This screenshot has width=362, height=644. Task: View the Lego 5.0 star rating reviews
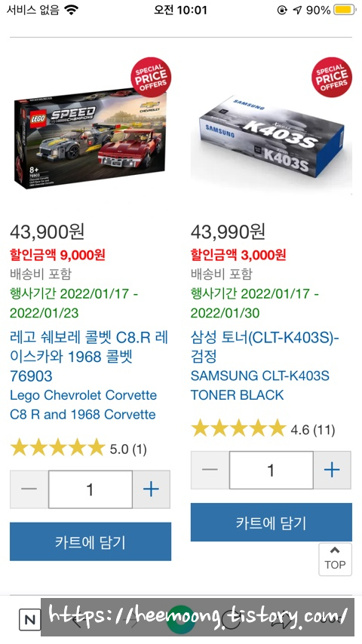coord(78,448)
